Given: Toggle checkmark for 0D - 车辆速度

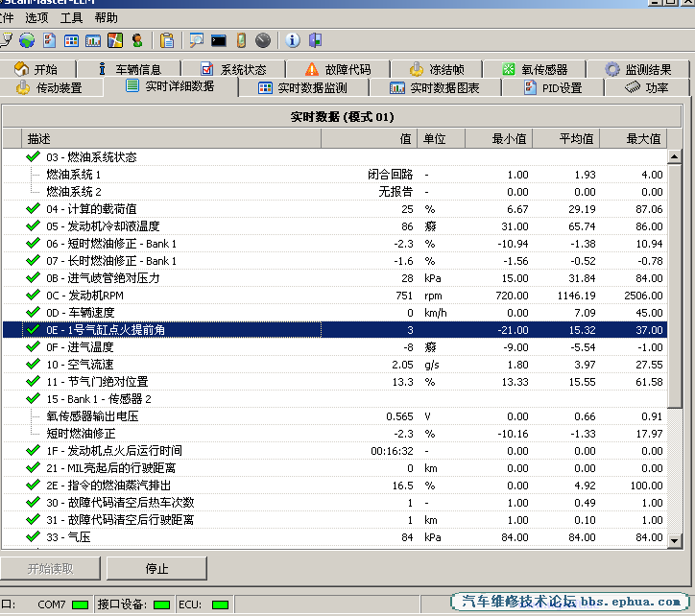Looking at the screenshot, I should pos(33,313).
